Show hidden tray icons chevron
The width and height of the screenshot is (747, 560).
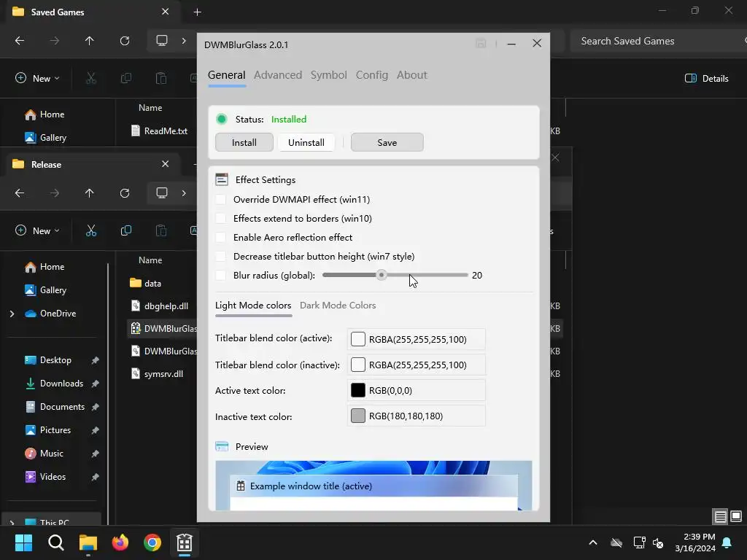[593, 542]
